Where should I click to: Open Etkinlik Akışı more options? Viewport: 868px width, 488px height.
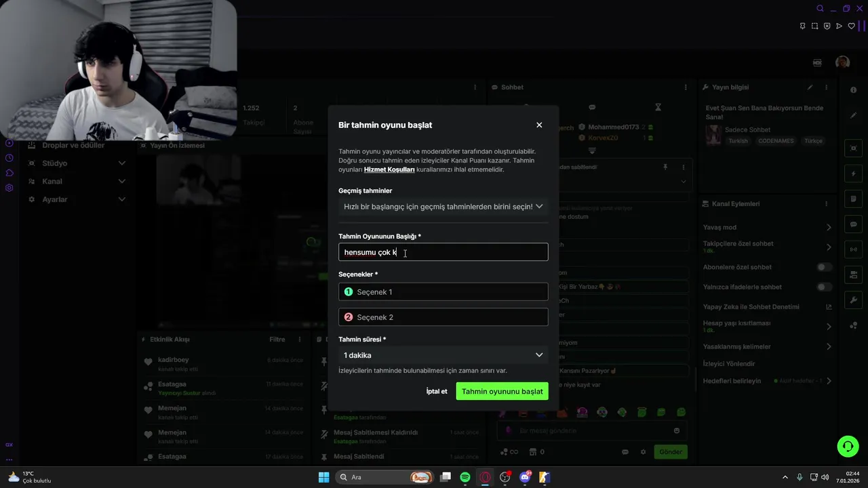point(300,340)
